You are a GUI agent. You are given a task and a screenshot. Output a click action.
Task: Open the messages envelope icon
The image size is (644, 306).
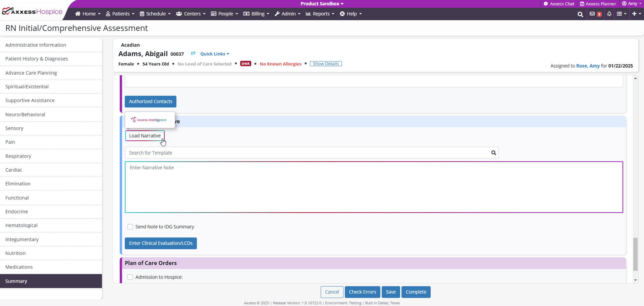[x=592, y=14]
